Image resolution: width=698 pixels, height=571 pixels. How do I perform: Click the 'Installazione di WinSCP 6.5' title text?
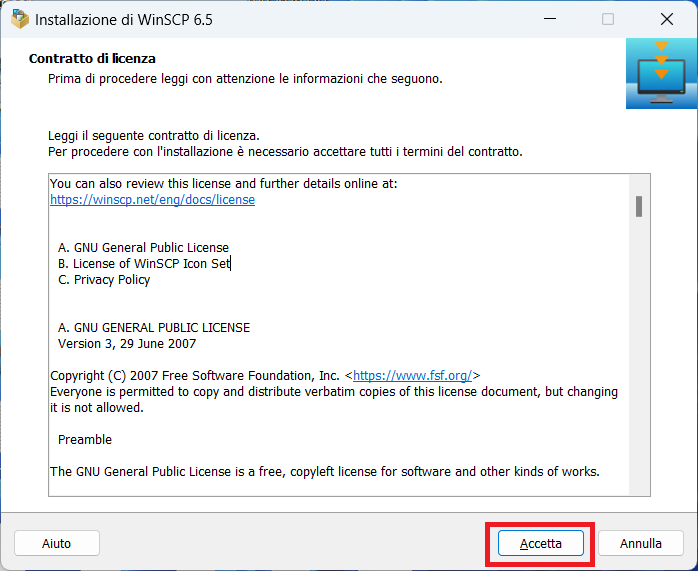point(123,19)
